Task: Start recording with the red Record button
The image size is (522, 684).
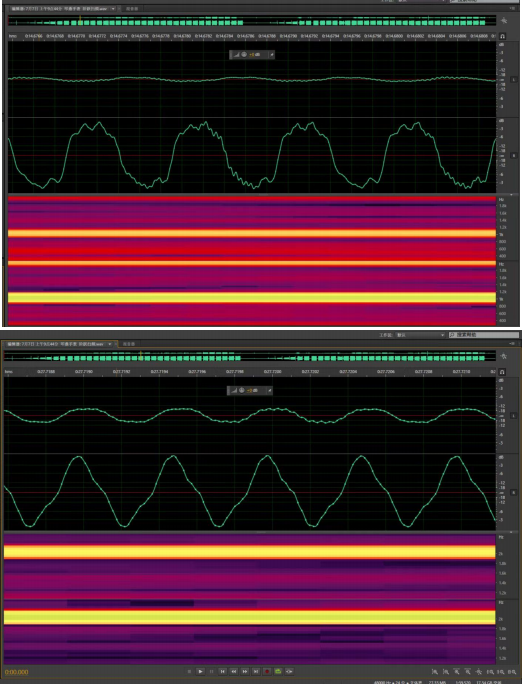Action: pyautogui.click(x=267, y=671)
